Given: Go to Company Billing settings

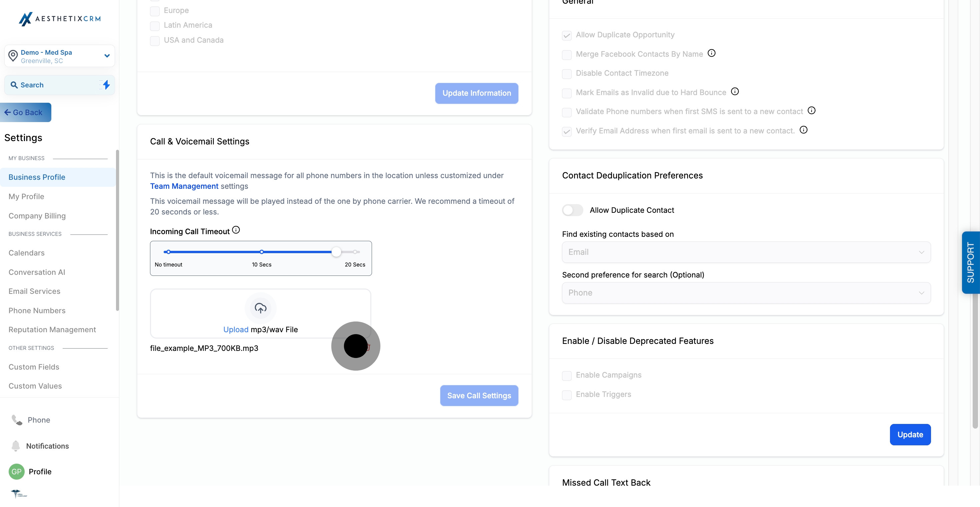Looking at the screenshot, I should pos(37,216).
